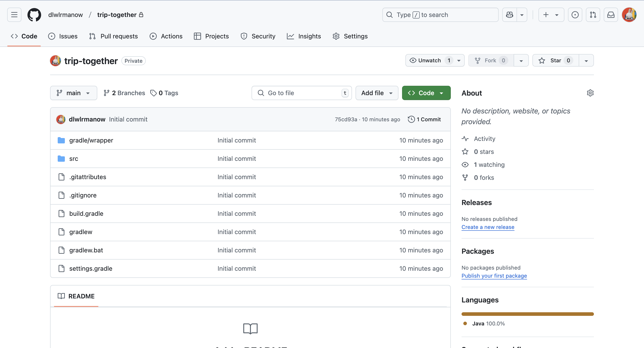Open the star lists dropdown arrow
Screen dimensions: 644x348
click(586, 60)
